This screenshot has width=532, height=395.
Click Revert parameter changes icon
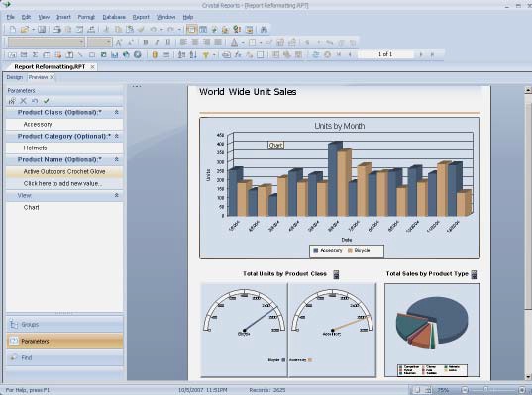pyautogui.click(x=35, y=101)
